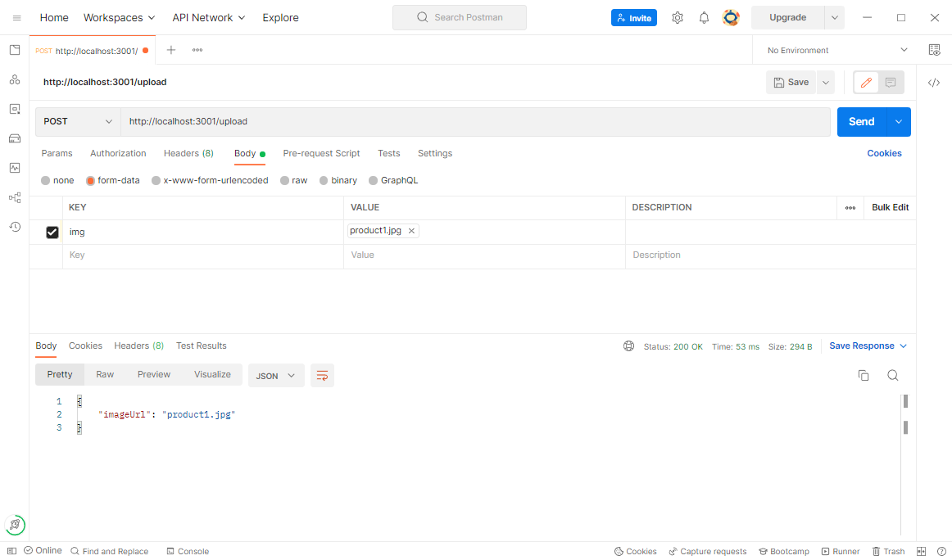Uncheck the img key row

(52, 232)
